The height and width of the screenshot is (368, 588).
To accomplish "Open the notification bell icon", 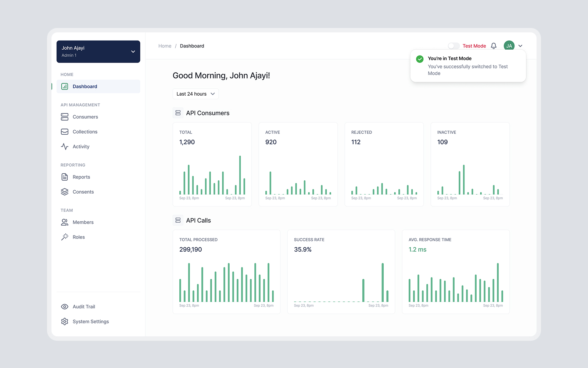I will (x=494, y=46).
